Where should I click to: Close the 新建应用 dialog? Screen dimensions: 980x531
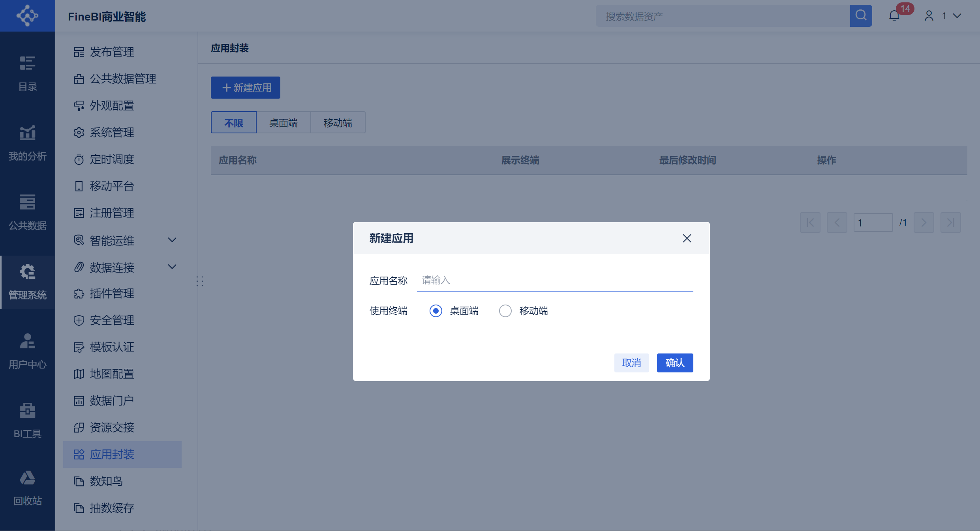tap(687, 238)
